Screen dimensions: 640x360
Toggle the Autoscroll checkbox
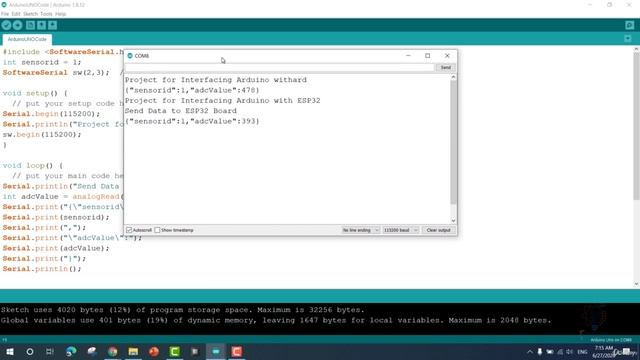(x=129, y=230)
